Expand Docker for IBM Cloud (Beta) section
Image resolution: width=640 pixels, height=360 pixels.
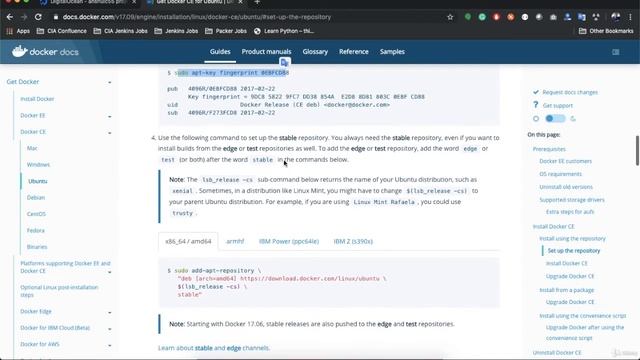tap(109, 329)
